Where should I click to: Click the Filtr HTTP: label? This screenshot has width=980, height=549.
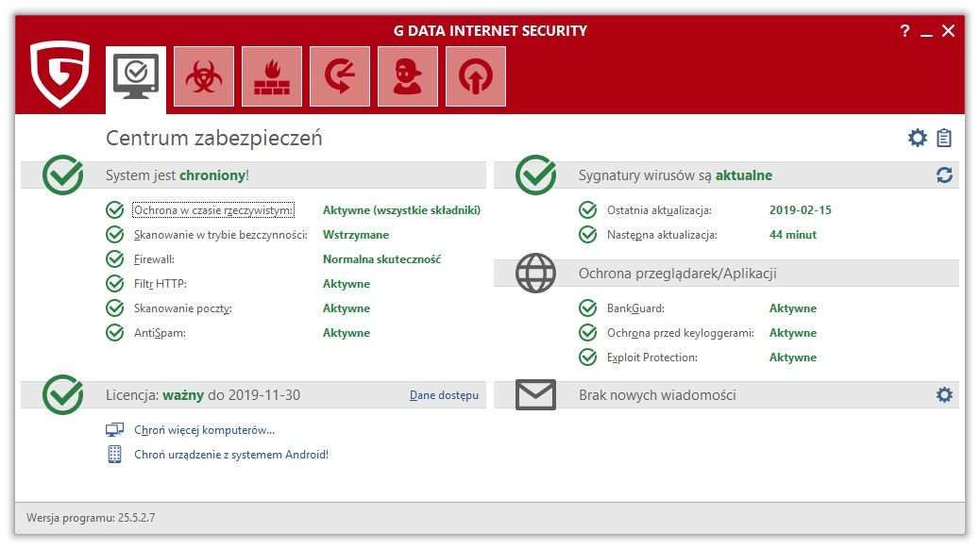(160, 284)
